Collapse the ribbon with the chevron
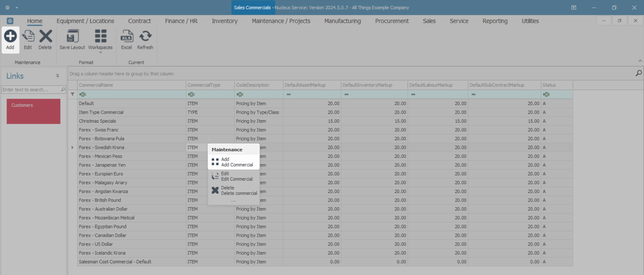Image resolution: width=644 pixels, height=275 pixels. [x=640, y=61]
